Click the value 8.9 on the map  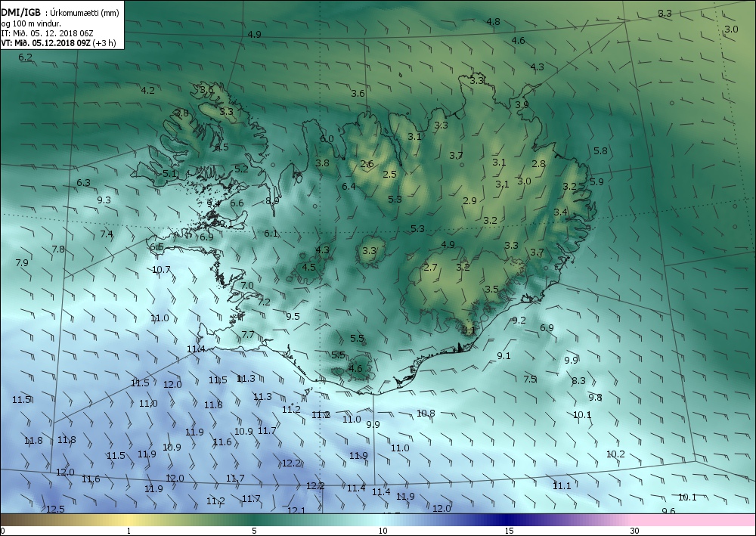coord(272,200)
